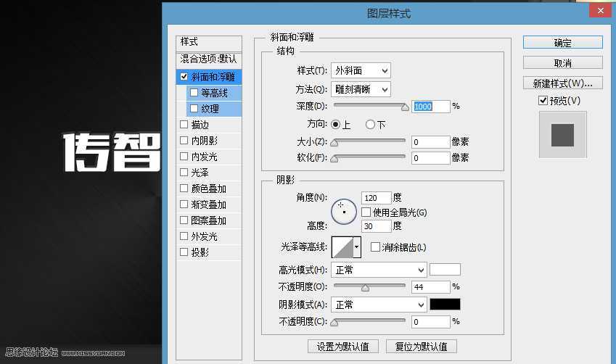Click the black shadow color swatch
The image size is (616, 364).
(445, 305)
